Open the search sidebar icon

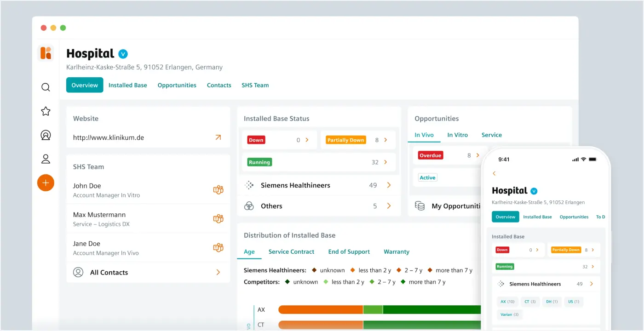click(x=46, y=87)
